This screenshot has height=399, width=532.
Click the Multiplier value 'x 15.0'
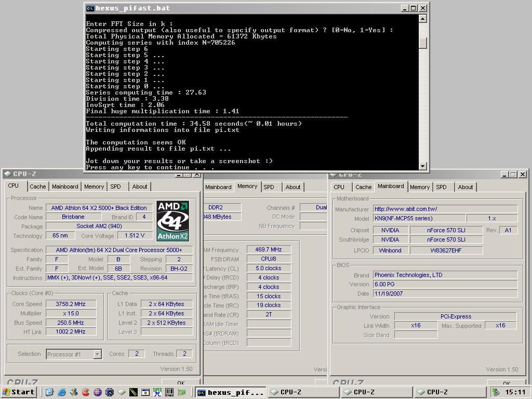pyautogui.click(x=71, y=313)
